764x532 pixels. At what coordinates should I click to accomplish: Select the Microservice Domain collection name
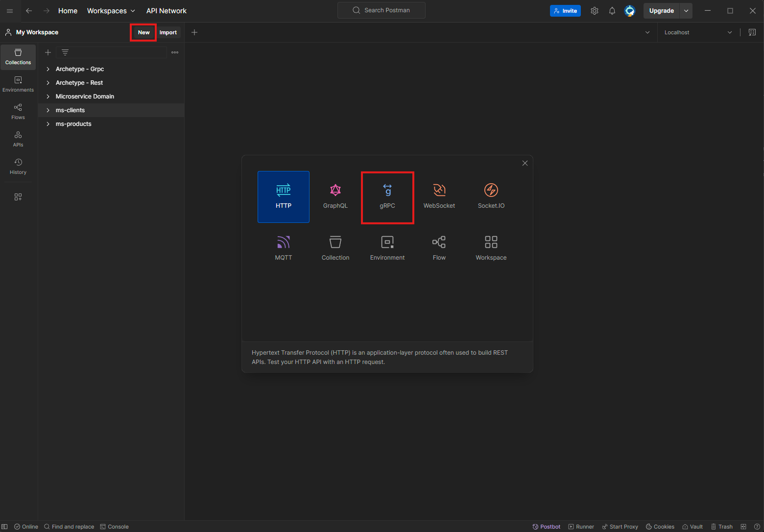[85, 97]
